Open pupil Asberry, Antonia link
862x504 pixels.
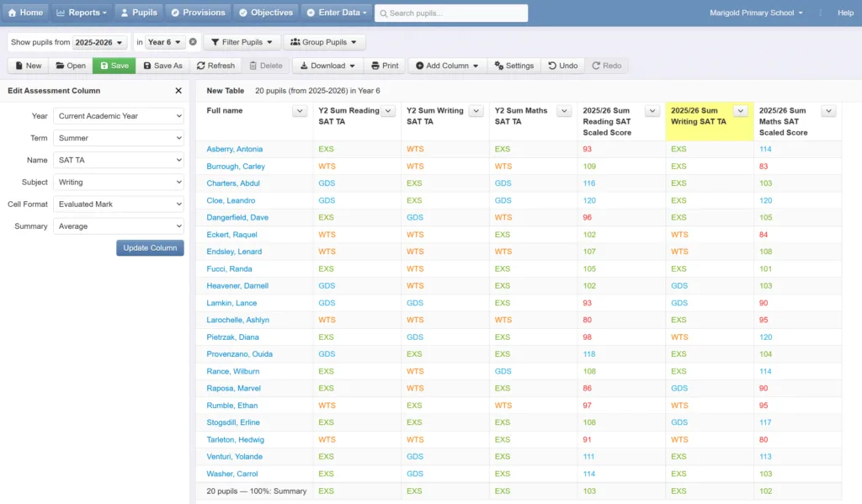235,149
